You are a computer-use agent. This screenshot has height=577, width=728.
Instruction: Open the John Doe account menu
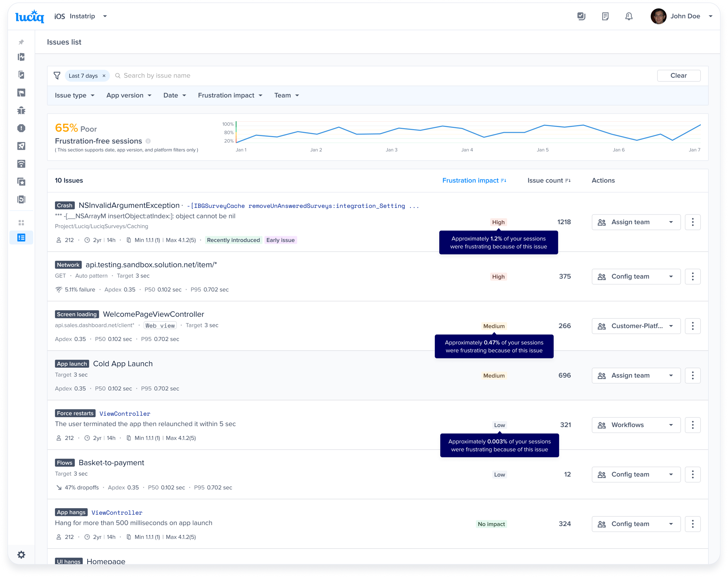click(685, 16)
